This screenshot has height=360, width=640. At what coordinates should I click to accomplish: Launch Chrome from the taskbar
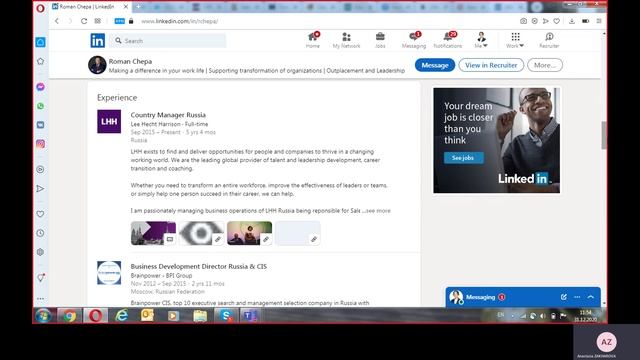pos(69,316)
